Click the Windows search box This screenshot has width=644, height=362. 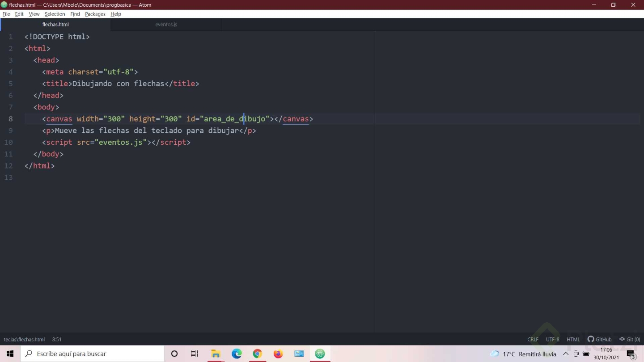click(x=93, y=354)
